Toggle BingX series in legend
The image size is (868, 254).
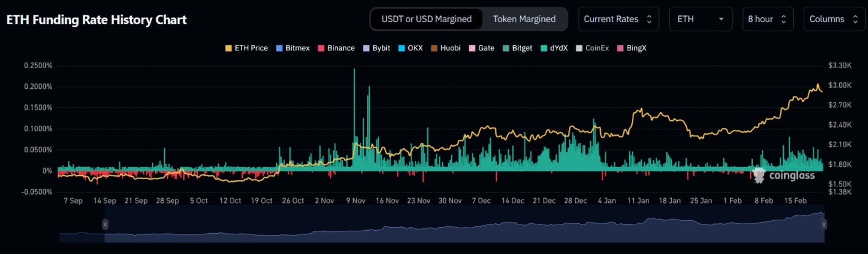pos(631,48)
